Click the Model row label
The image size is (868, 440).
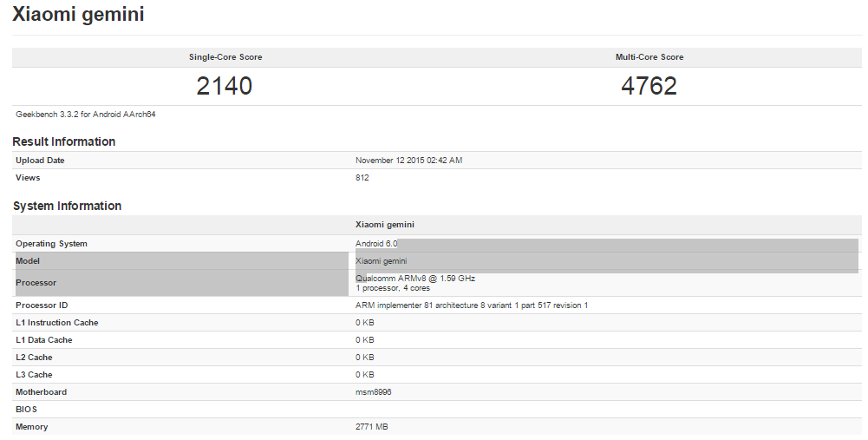28,261
